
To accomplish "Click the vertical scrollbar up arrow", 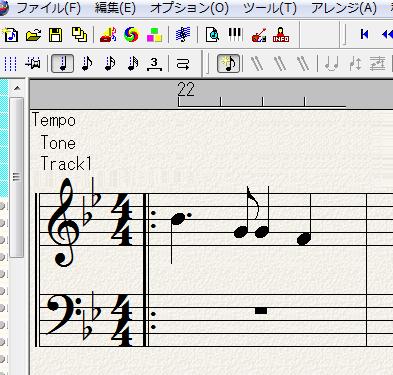I will tap(17, 89).
